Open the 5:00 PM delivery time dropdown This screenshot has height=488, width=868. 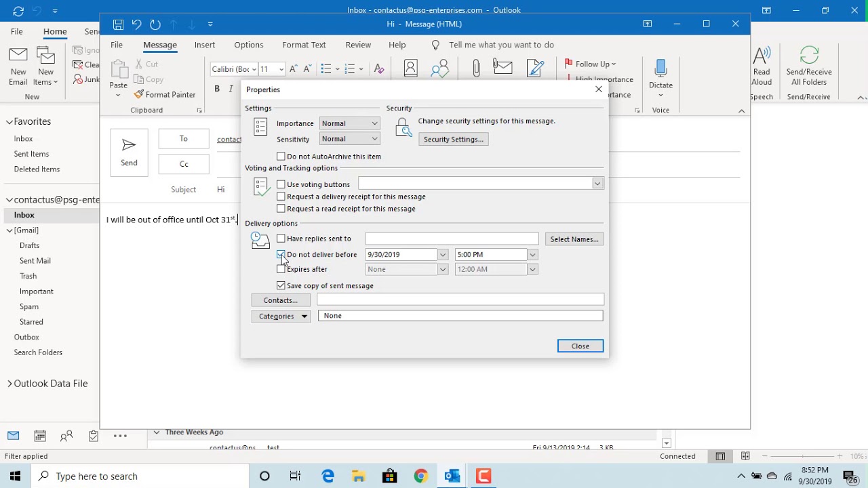tap(532, 255)
